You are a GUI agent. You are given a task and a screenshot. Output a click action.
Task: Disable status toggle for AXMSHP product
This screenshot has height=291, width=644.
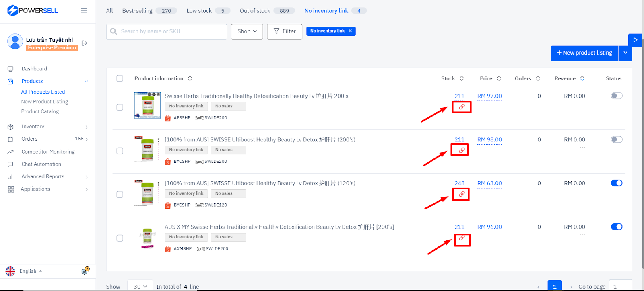tap(617, 227)
